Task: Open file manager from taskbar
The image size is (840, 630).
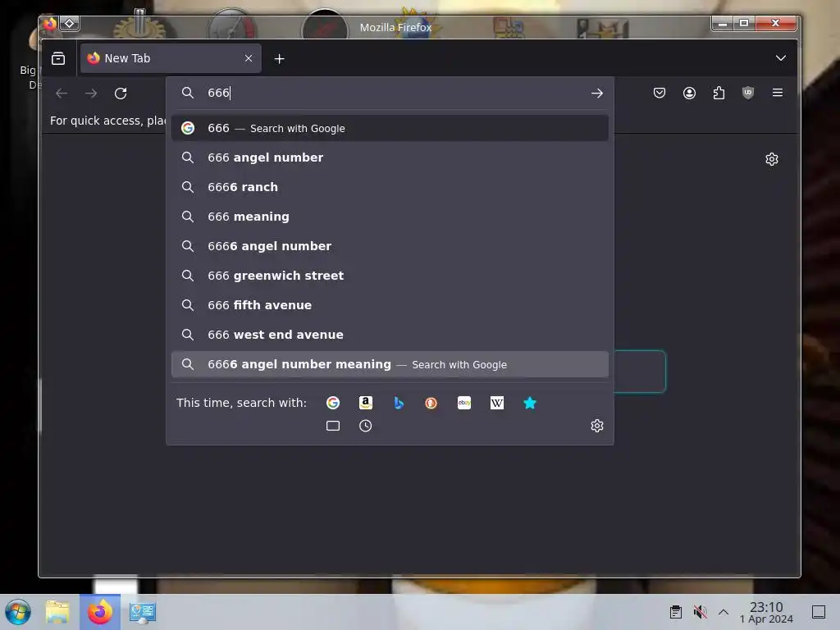Action: [x=57, y=612]
